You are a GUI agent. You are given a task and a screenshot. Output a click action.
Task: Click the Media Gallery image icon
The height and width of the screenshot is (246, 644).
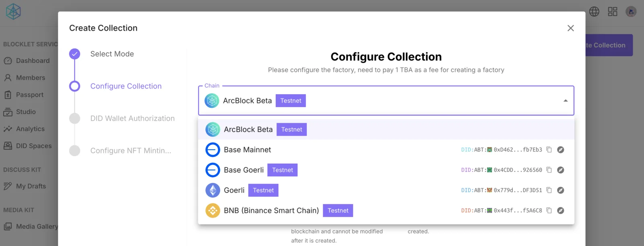[8, 227]
